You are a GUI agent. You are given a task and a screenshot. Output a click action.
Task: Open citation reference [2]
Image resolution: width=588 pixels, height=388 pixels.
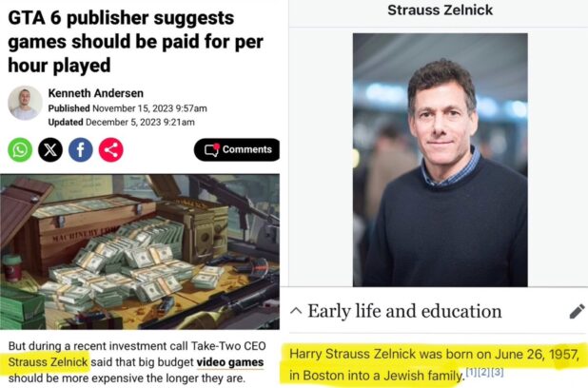click(x=484, y=370)
